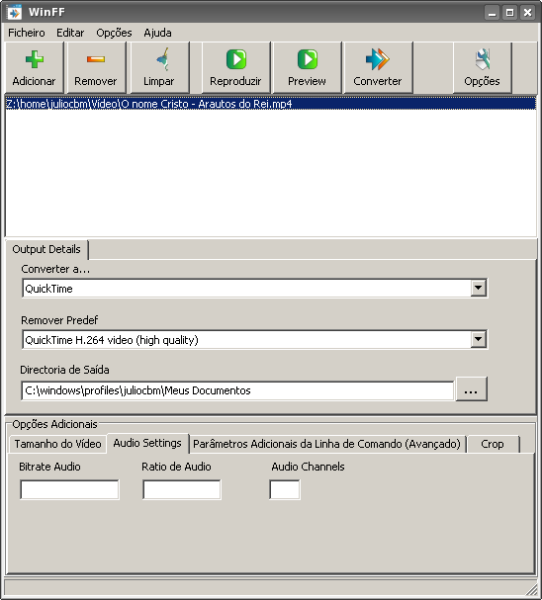Viewport: 542px width, 600px height.
Task: Switch to the Tamanho do Vídeo tab
Action: (x=58, y=444)
